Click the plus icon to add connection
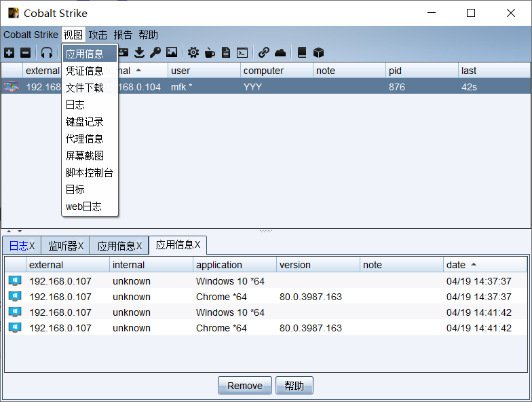The height and width of the screenshot is (402, 532). coord(9,52)
